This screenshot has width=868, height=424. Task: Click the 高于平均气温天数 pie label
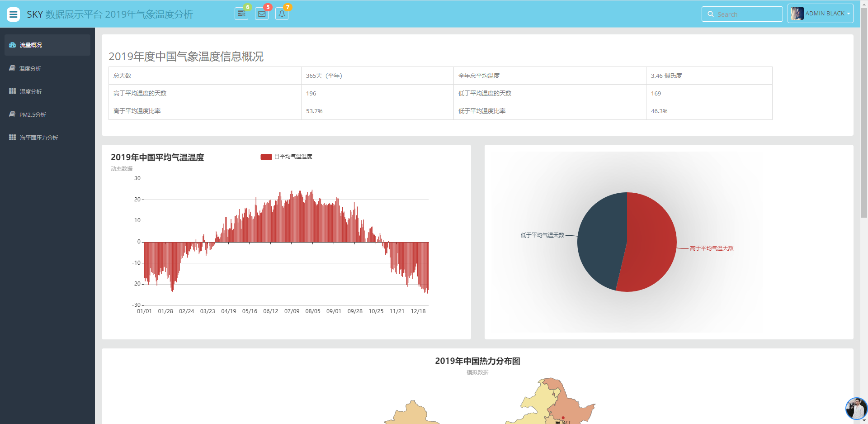(712, 248)
